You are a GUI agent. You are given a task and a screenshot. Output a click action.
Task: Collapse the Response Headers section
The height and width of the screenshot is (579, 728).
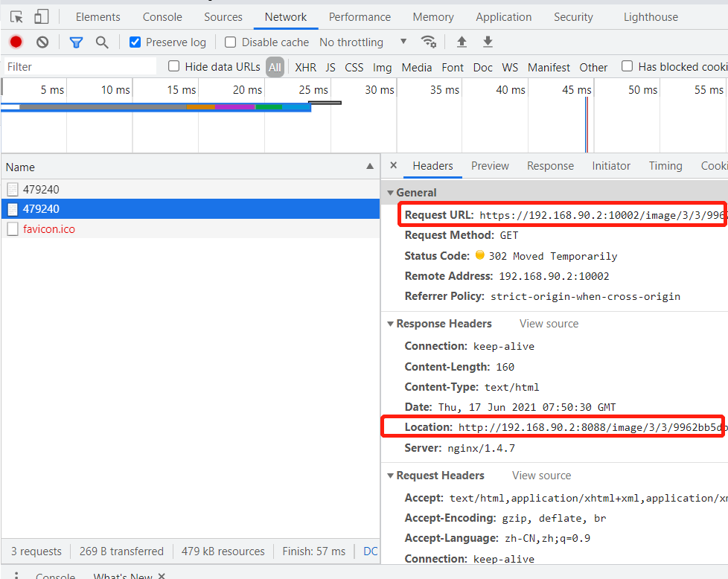coord(391,324)
